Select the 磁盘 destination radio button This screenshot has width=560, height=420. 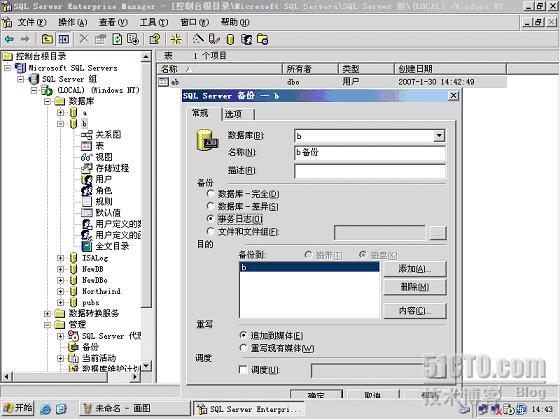362,255
